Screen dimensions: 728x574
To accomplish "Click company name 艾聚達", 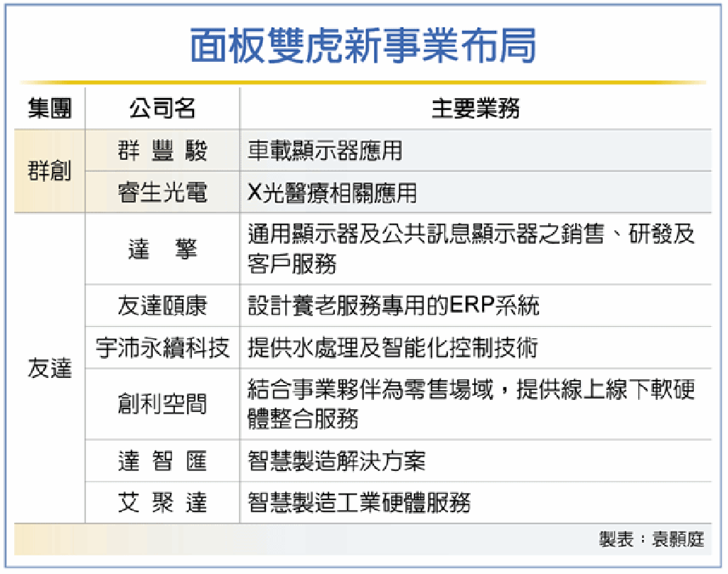I will point(162,502).
